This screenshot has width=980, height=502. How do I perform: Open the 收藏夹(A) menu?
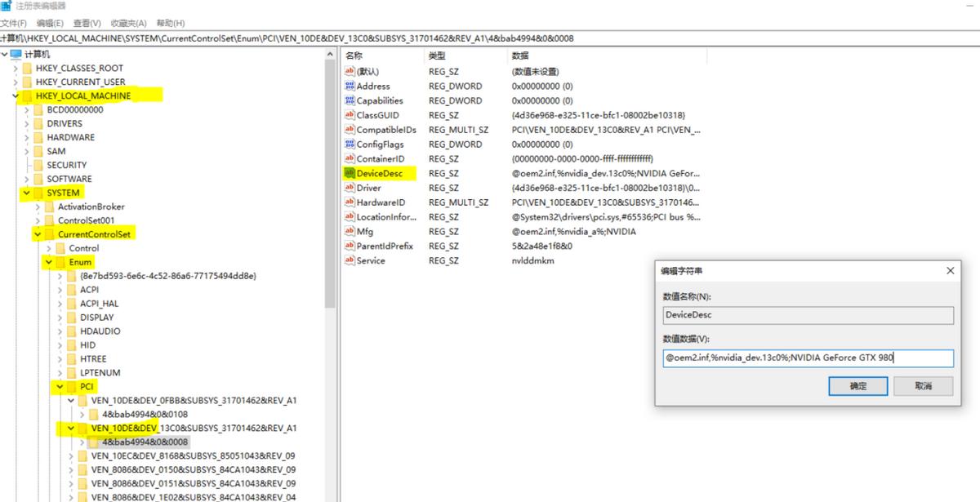[129, 23]
